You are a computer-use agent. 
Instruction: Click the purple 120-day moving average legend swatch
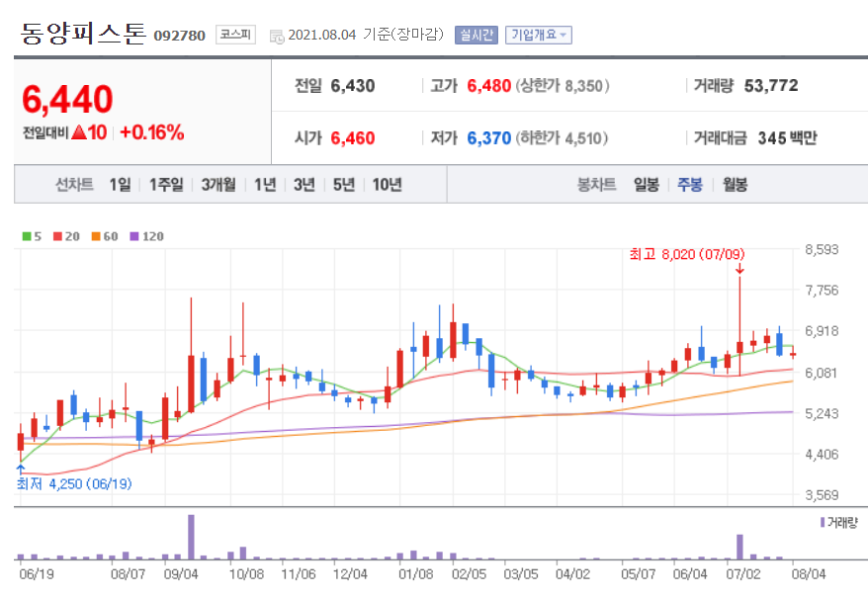(x=134, y=236)
